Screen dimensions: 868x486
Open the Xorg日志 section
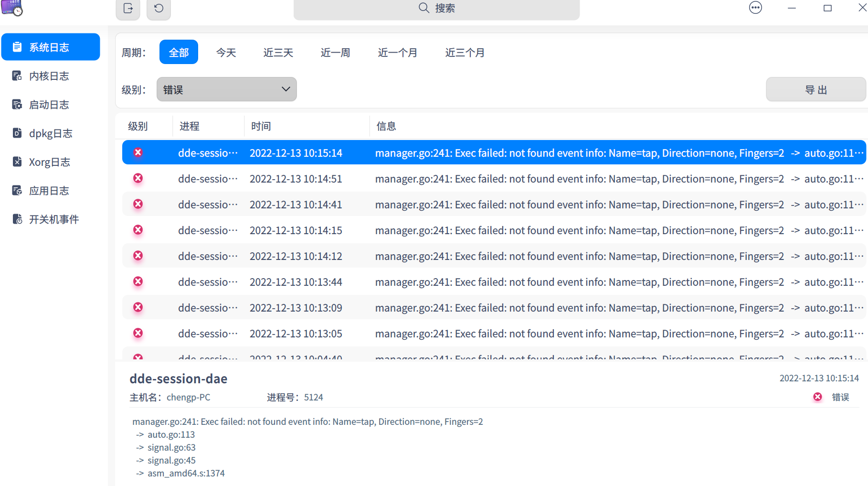[51, 162]
